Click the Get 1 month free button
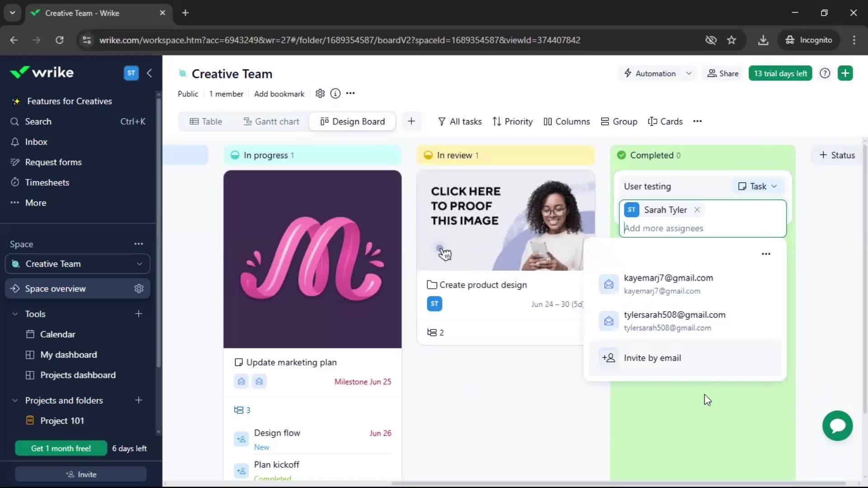Image resolution: width=868 pixels, height=488 pixels. click(x=61, y=448)
